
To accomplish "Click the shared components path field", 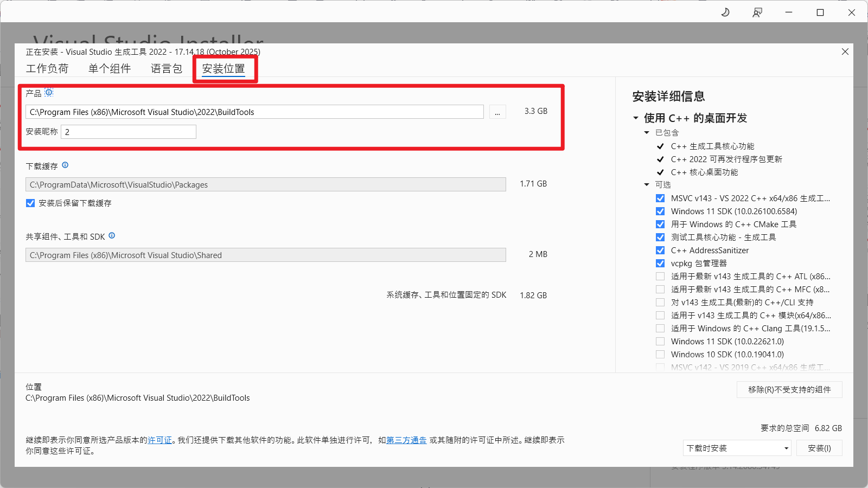I will (266, 255).
